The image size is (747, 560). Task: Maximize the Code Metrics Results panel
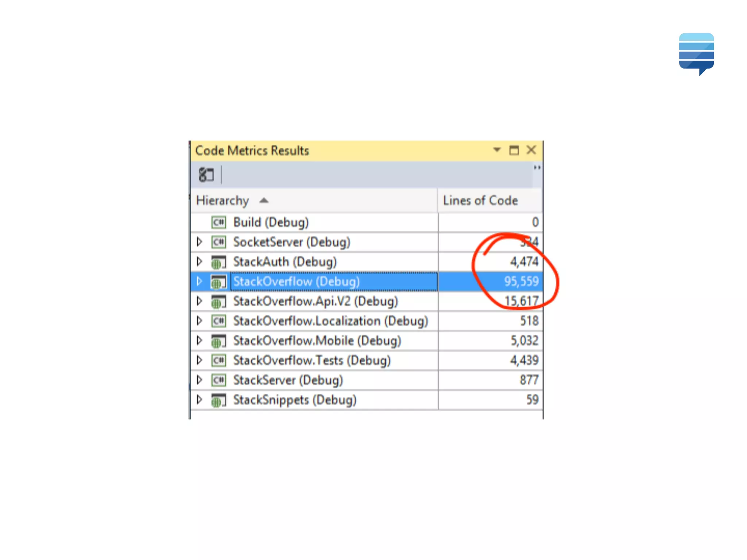click(x=514, y=150)
